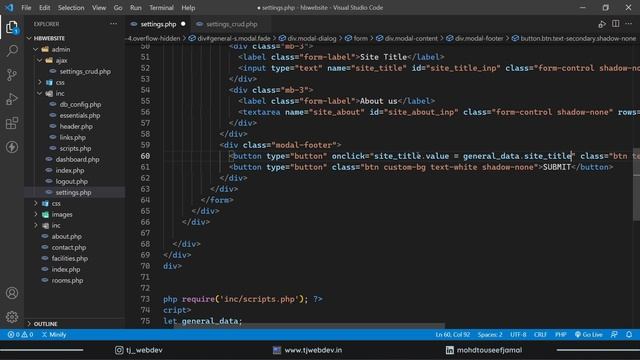
Task: Open links.php in the file tree
Action: pyautogui.click(x=73, y=138)
